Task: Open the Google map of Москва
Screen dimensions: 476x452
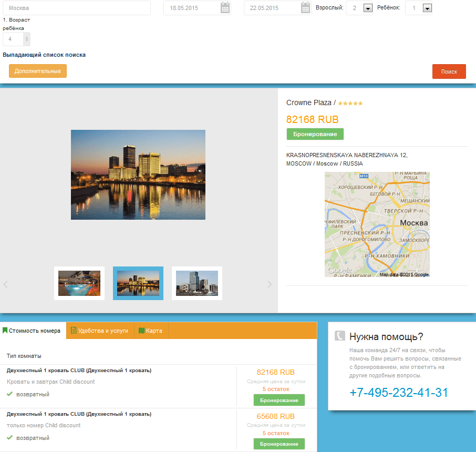Action: point(377,224)
